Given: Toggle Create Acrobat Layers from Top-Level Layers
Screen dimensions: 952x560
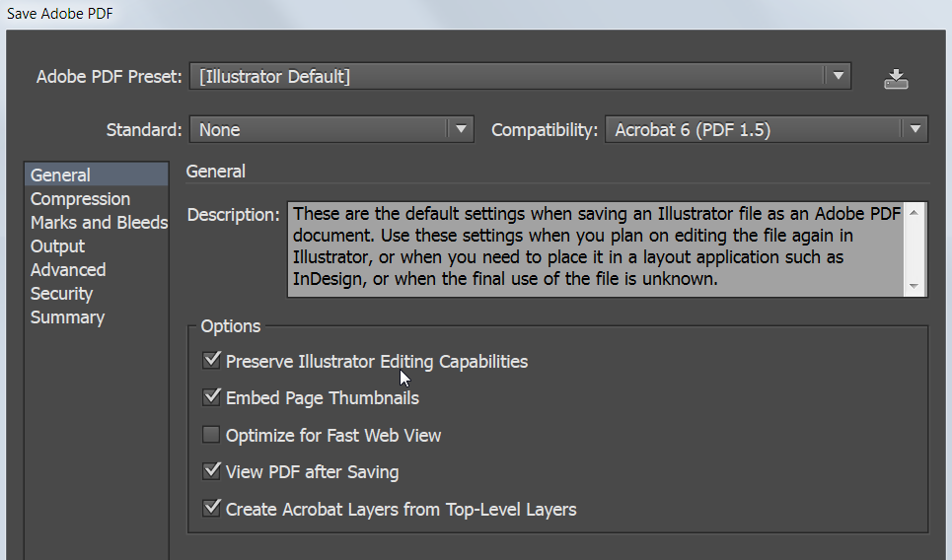Looking at the screenshot, I should point(211,509).
